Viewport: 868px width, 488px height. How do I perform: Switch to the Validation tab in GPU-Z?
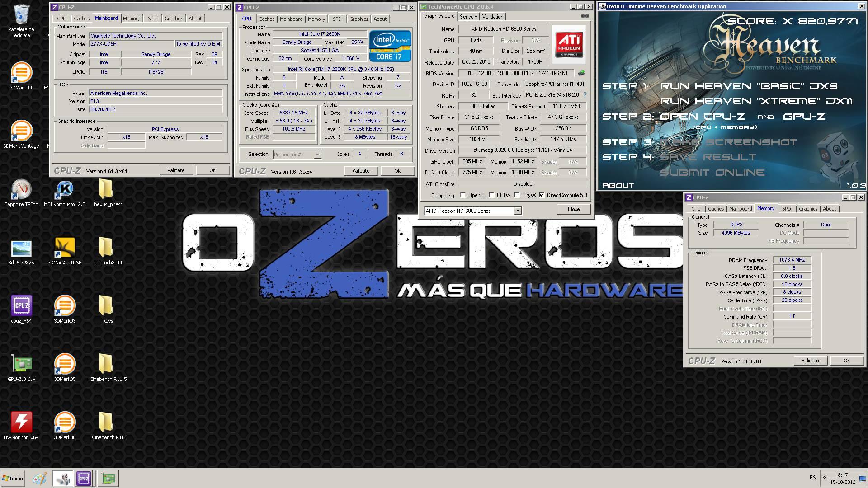(x=493, y=17)
